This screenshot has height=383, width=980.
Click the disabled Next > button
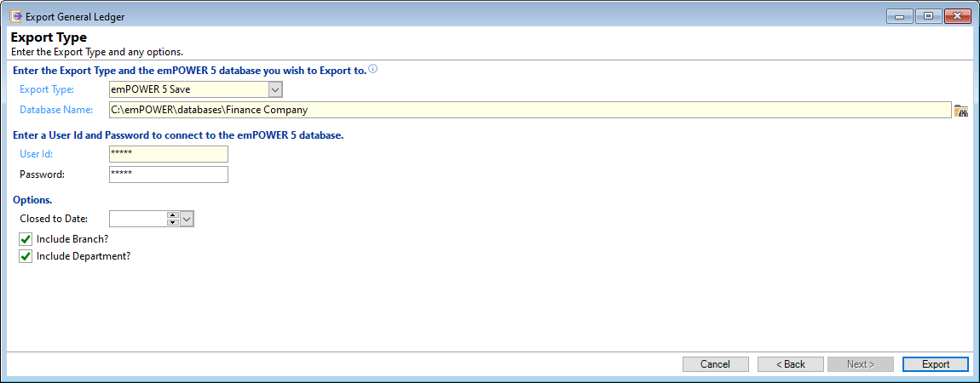[861, 364]
